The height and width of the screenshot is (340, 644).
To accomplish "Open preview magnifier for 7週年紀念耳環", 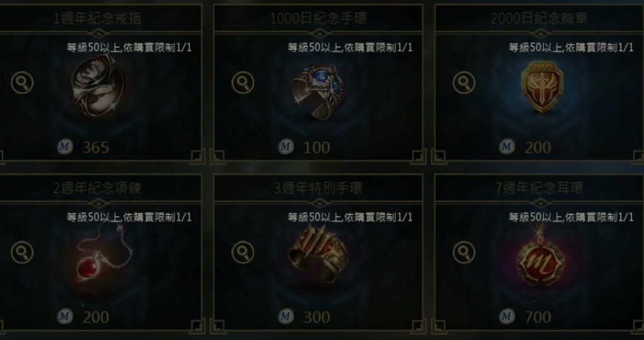I will pos(464,252).
